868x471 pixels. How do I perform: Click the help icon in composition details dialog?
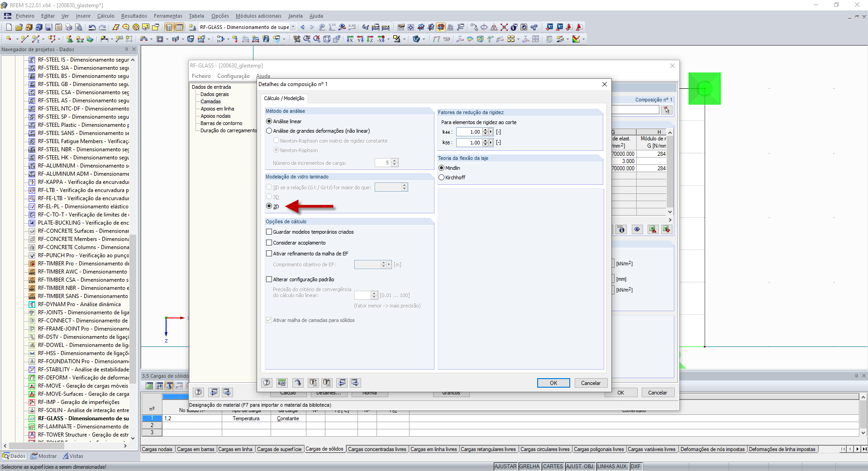pos(267,383)
